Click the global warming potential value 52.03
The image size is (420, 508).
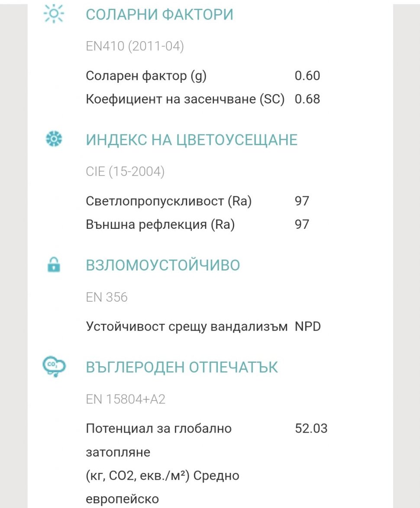[x=311, y=429]
